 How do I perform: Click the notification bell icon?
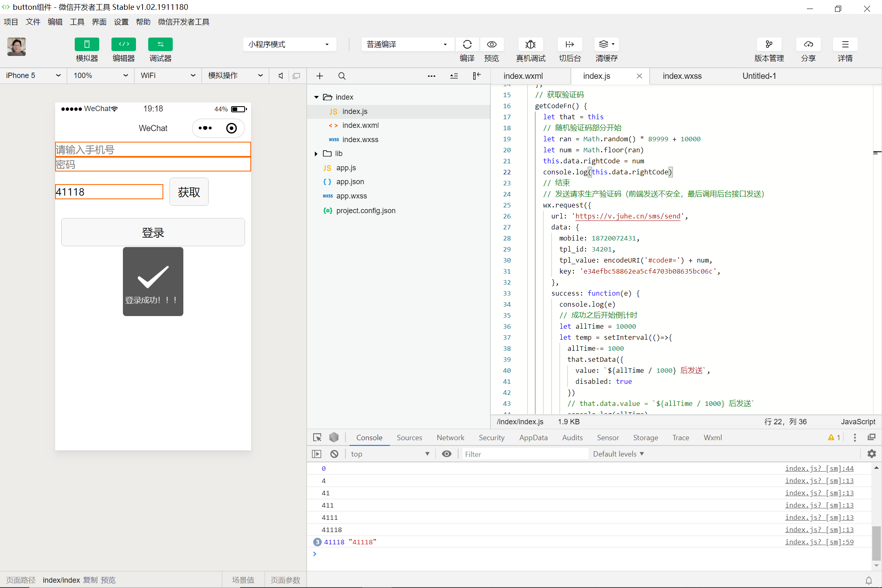pos(869,580)
